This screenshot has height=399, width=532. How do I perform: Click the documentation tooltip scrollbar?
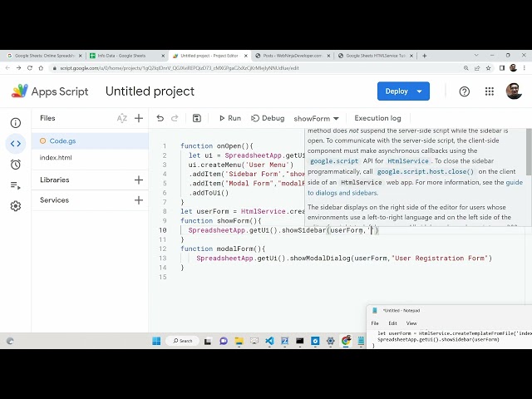click(529, 152)
